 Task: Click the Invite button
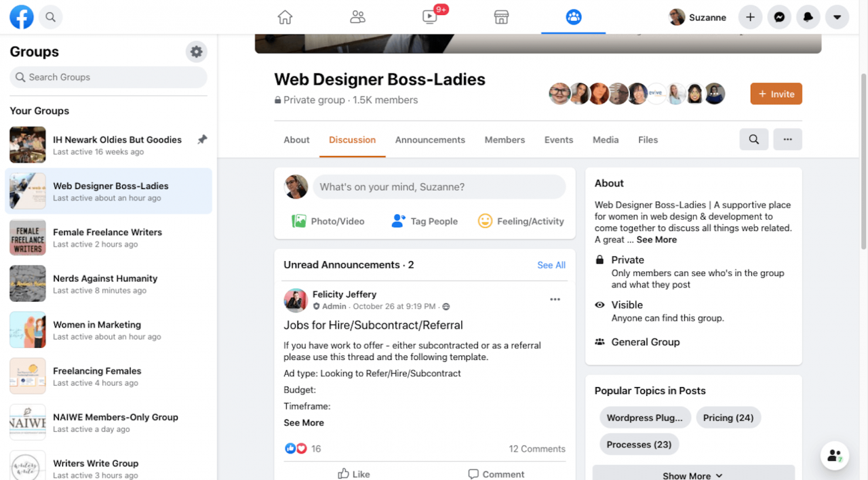pos(776,94)
